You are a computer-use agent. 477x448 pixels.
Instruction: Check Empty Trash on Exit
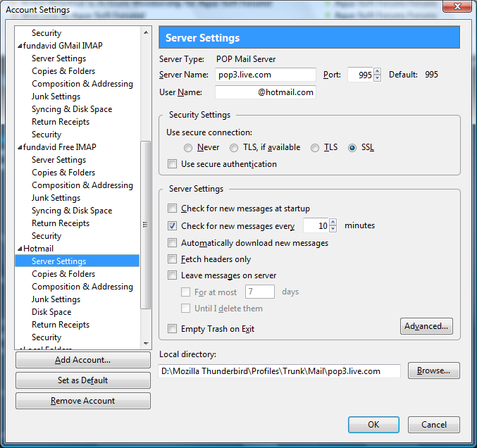click(x=173, y=329)
